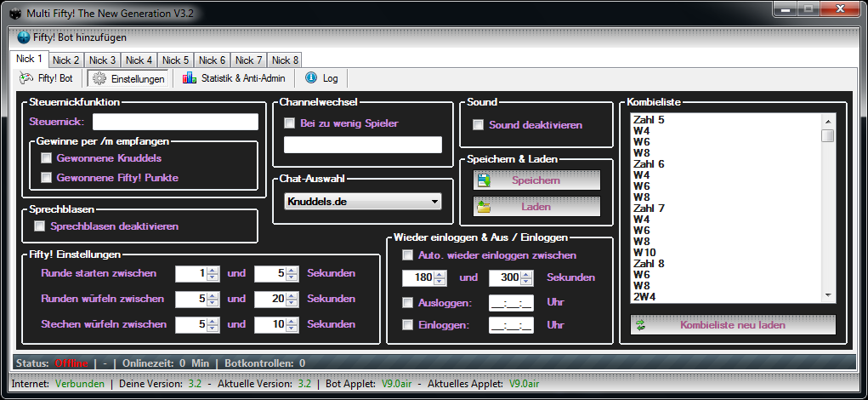Viewport: 868px width, 400px height.
Task: Click spinner of the 300 seconds field
Action: (527, 277)
